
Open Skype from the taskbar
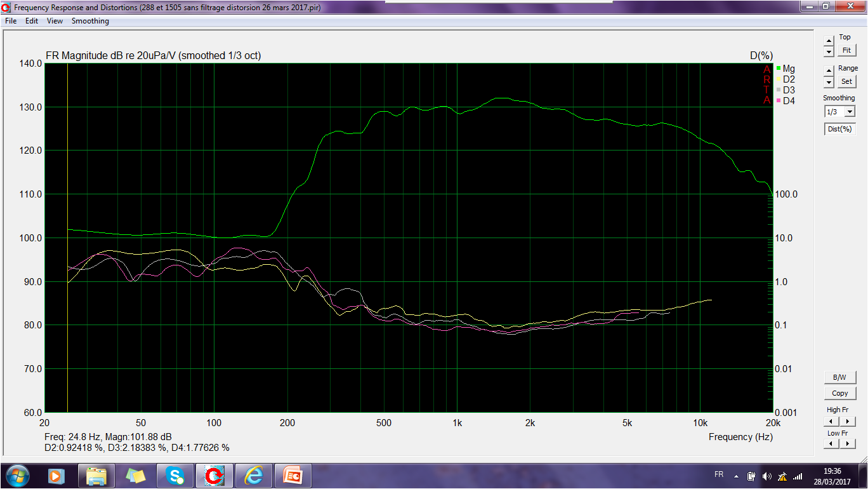coord(174,475)
